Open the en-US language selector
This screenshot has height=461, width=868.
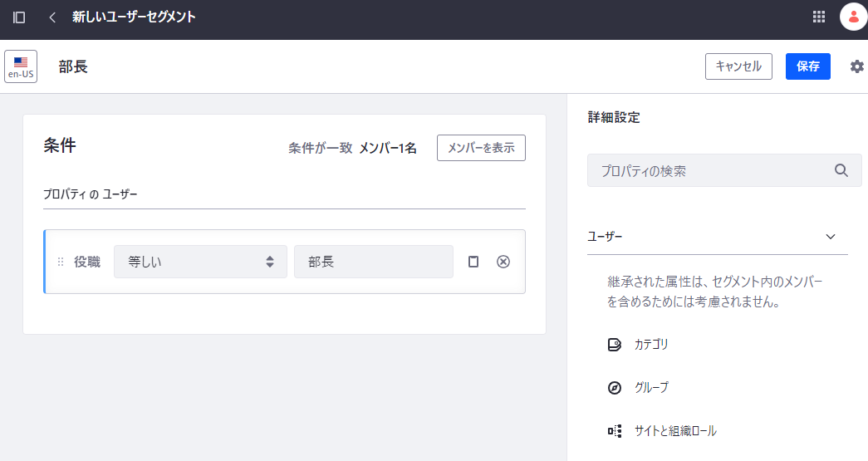[21, 66]
